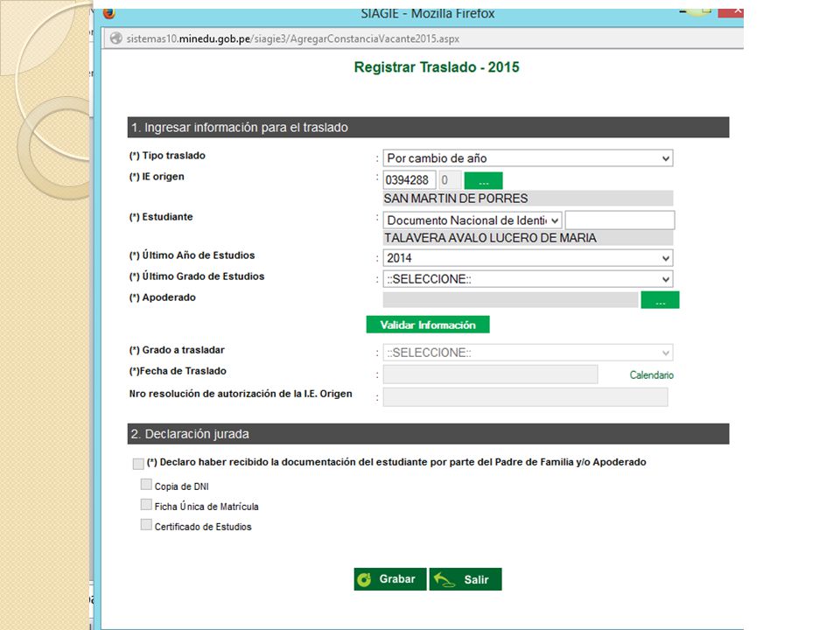Open the Documento Nacional de Identidad dropdown
This screenshot has height=630, width=840.
coord(472,220)
